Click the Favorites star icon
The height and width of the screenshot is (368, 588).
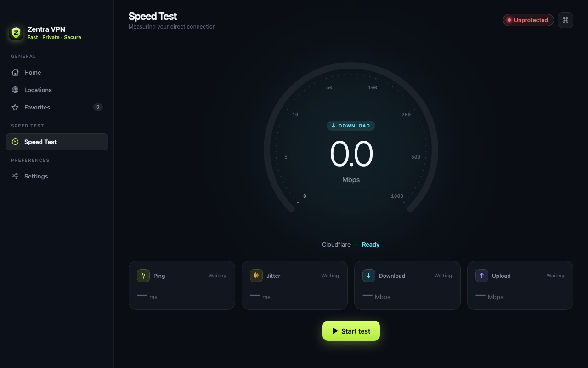15,107
